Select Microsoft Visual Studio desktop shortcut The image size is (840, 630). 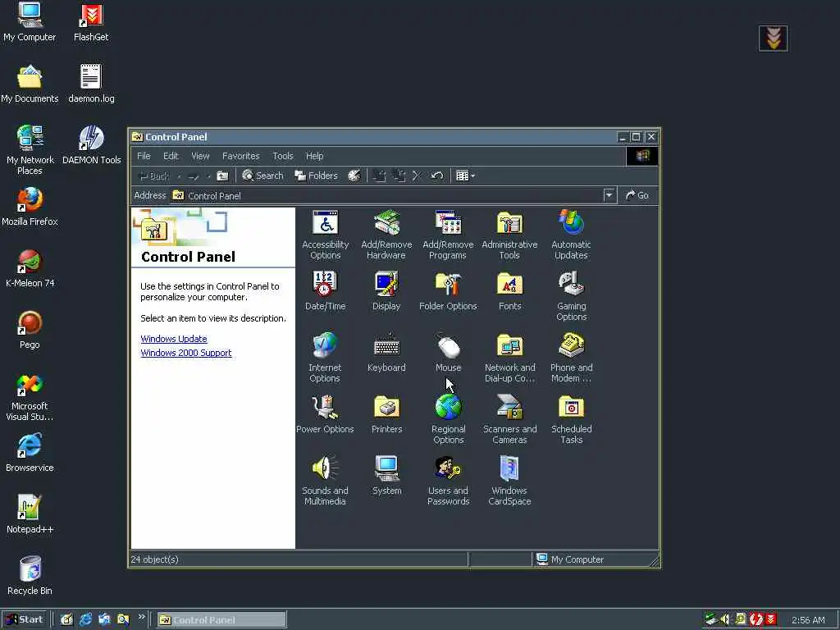tap(30, 397)
